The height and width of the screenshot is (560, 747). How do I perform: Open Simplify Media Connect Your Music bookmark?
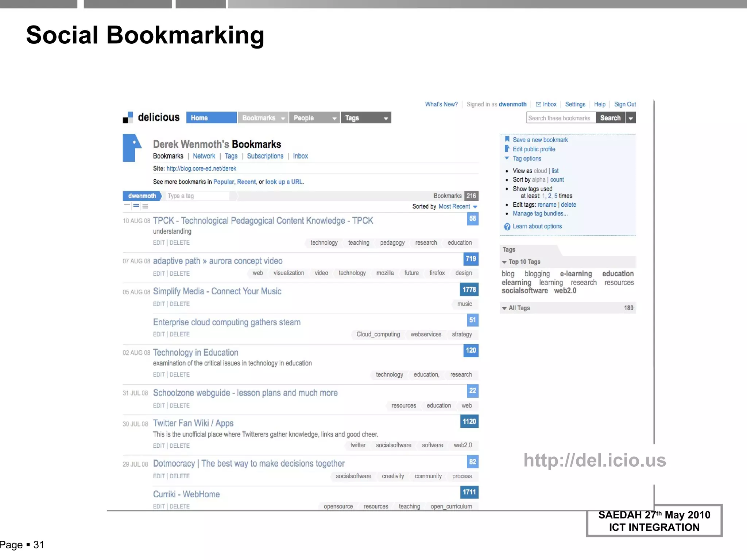tap(217, 291)
